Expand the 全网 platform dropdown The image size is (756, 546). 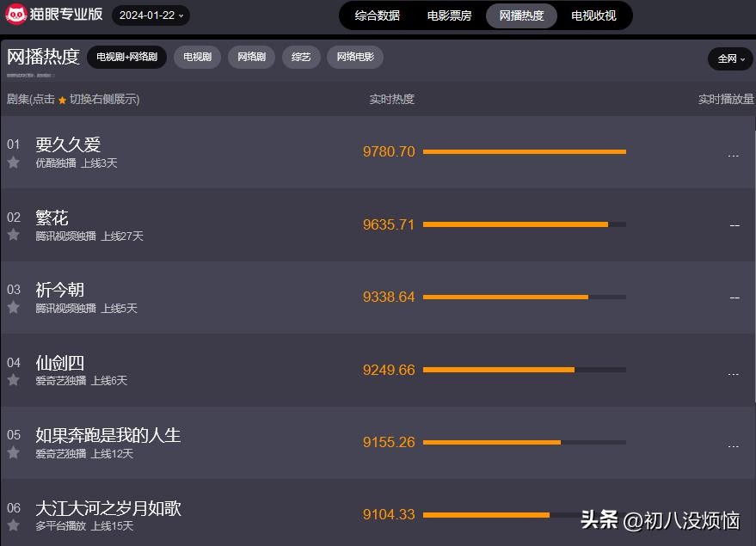[x=730, y=58]
